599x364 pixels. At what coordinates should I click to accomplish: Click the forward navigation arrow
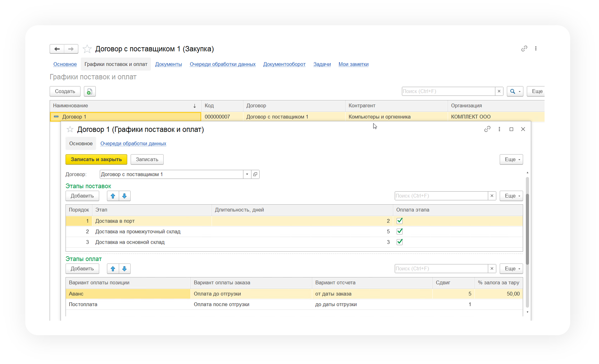point(71,49)
